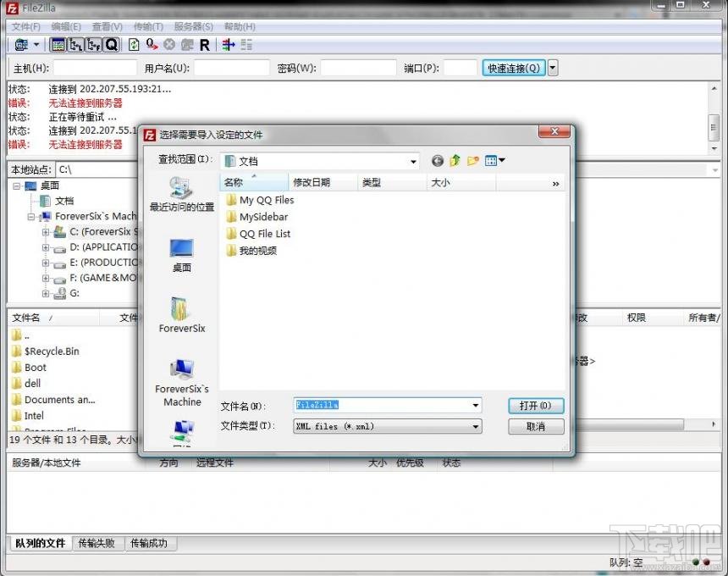Click the reconnect (R) toolbar icon

[205, 45]
